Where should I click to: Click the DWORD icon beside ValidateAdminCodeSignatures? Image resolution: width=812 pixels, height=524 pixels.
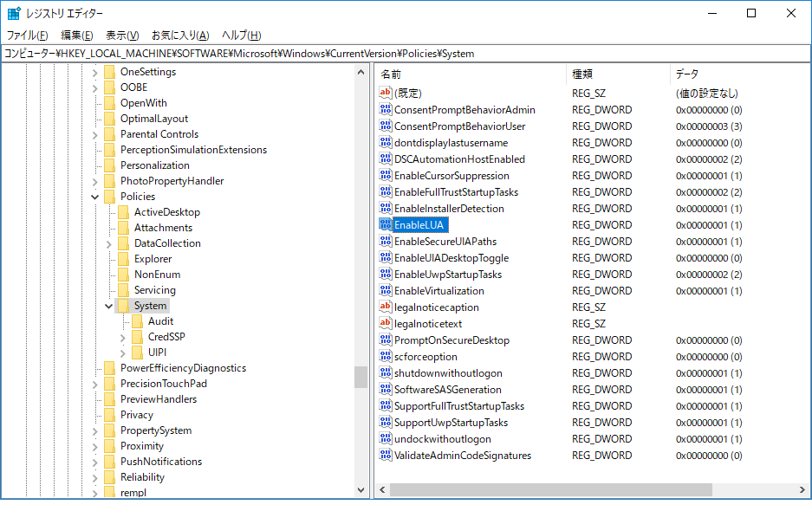(x=386, y=455)
